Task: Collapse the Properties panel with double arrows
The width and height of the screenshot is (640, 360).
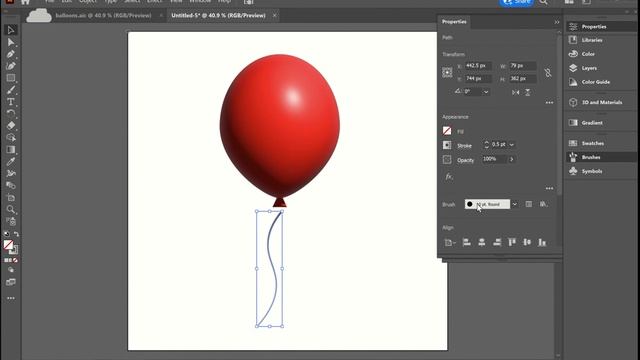Action: point(557,22)
